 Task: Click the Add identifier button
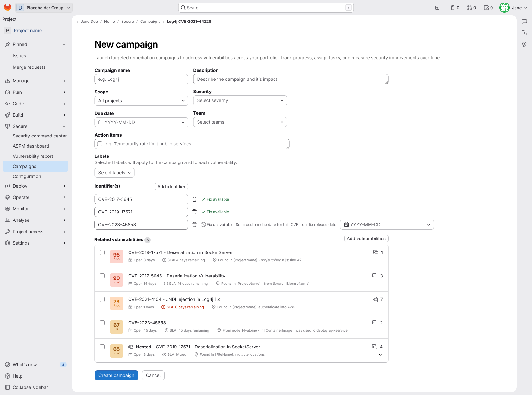171,187
